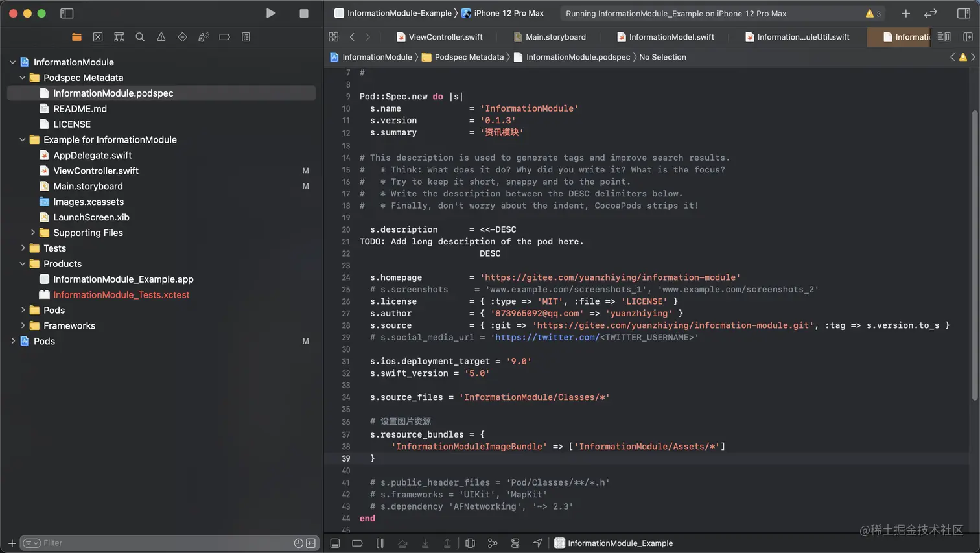Pause program execution
Image resolution: width=980 pixels, height=553 pixels.
[x=380, y=543]
